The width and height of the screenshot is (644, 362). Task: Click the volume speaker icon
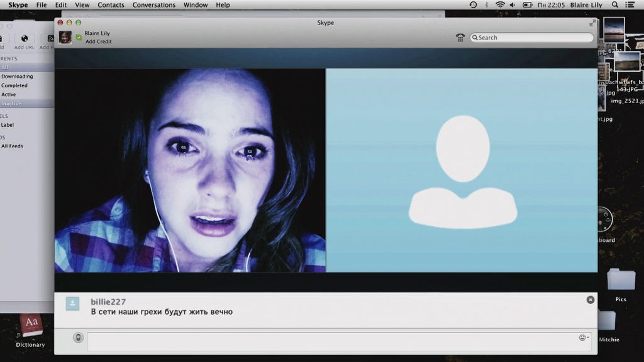click(x=513, y=5)
